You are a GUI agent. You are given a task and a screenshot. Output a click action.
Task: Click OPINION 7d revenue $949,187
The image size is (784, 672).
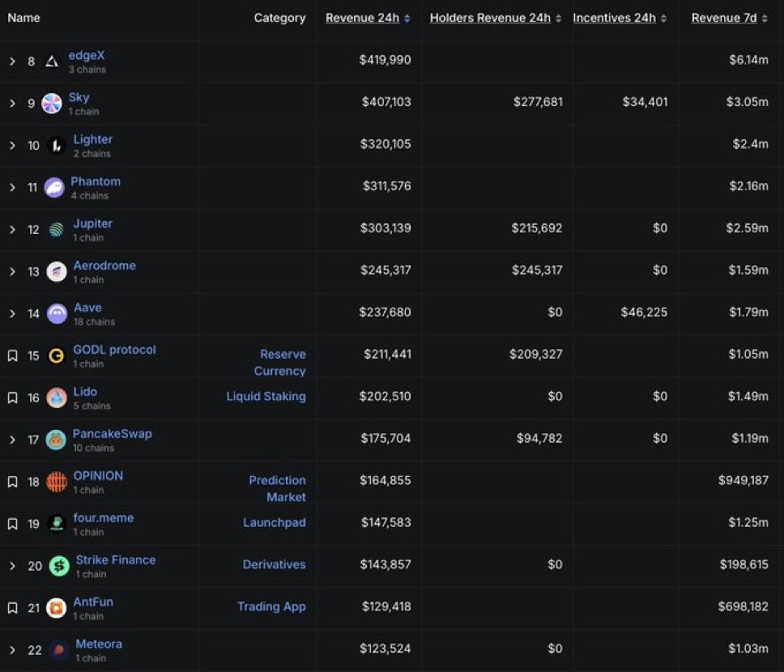[x=743, y=480]
